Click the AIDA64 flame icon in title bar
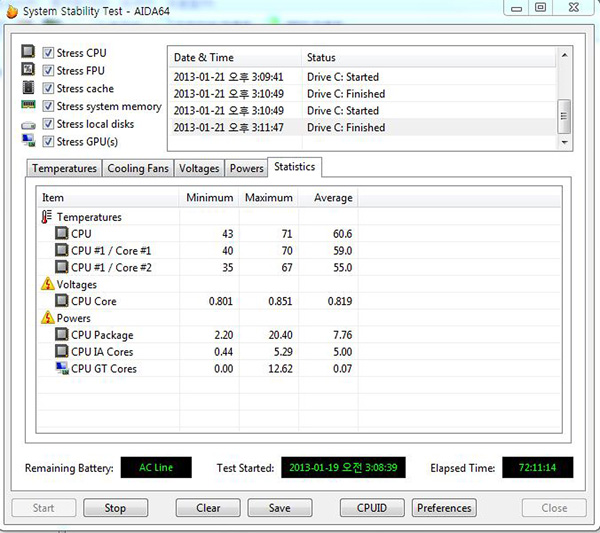The image size is (600, 533). (x=11, y=11)
